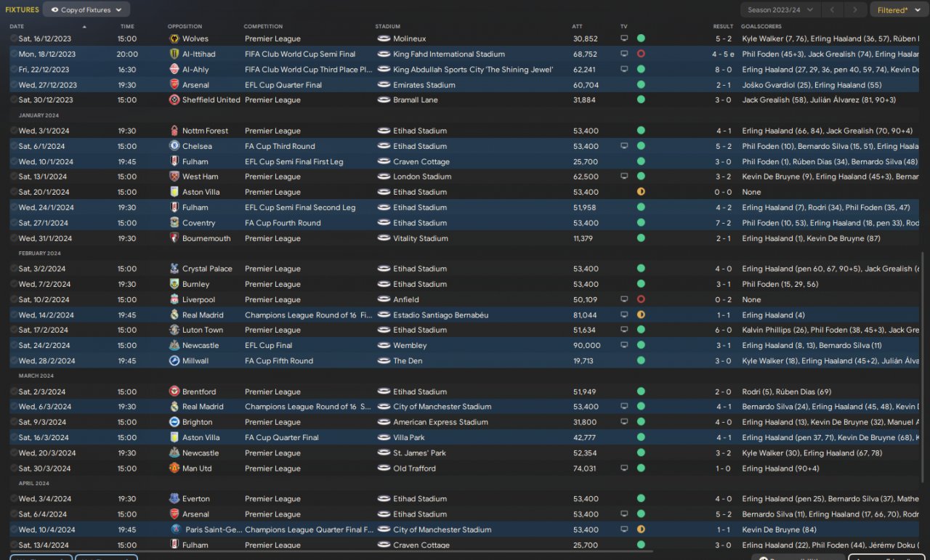Click the West Ham club badge

pyautogui.click(x=174, y=176)
